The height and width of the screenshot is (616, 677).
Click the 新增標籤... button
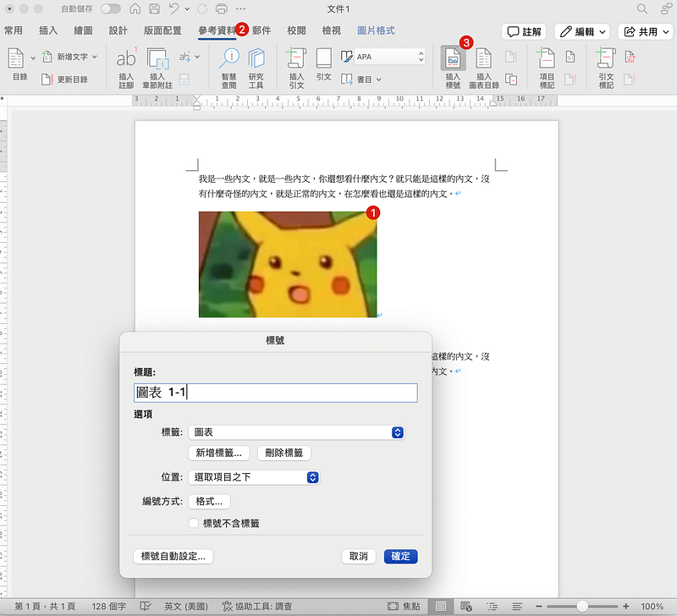(219, 453)
